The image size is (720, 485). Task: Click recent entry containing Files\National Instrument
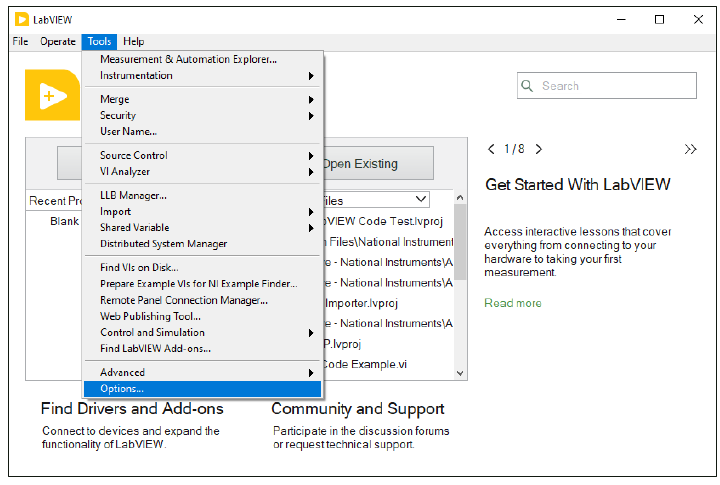click(x=389, y=242)
